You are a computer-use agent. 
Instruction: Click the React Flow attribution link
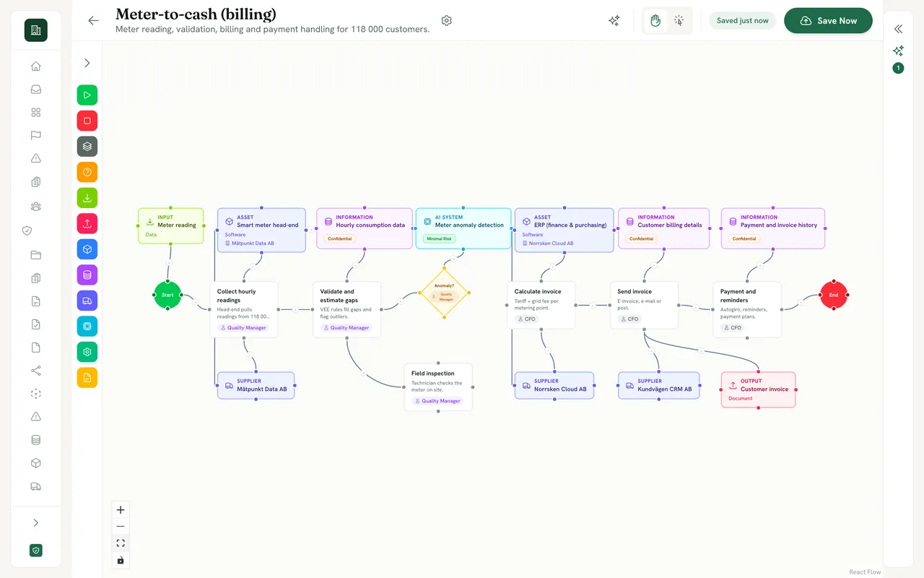coord(865,572)
